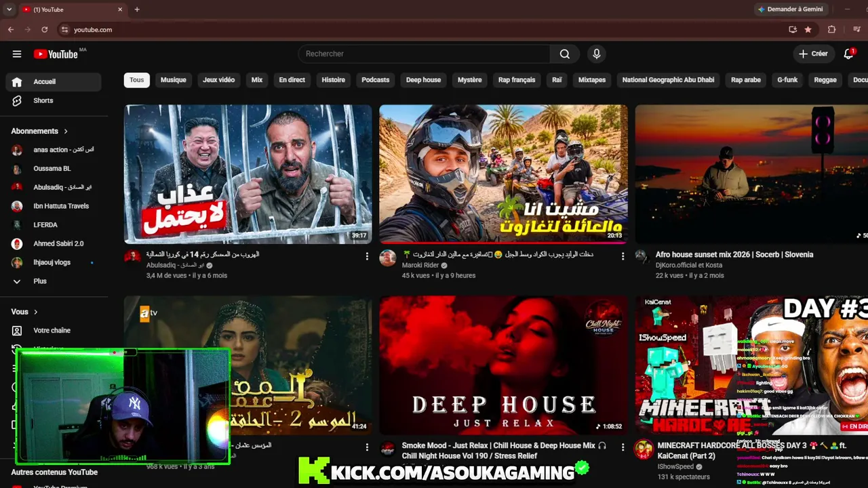Choose the Mystère filter chip

[469, 80]
